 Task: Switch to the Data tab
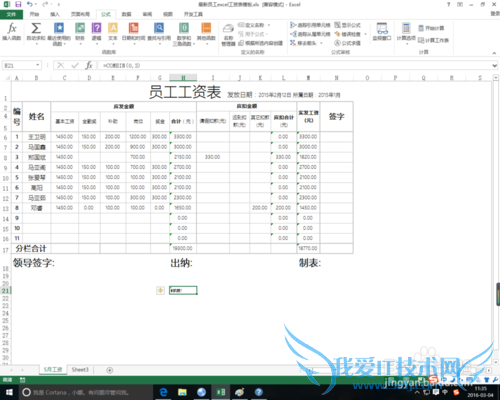[x=126, y=14]
